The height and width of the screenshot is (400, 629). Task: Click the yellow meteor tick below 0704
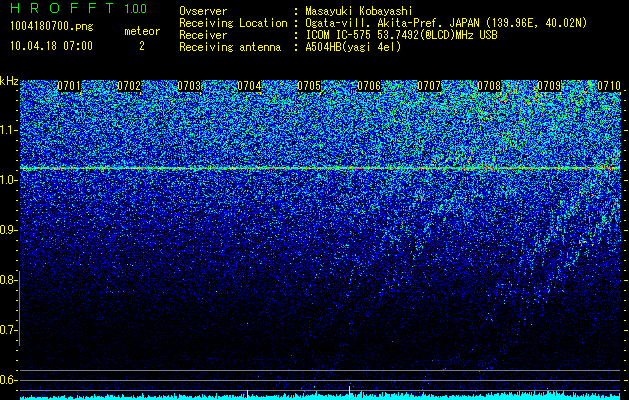click(x=248, y=395)
